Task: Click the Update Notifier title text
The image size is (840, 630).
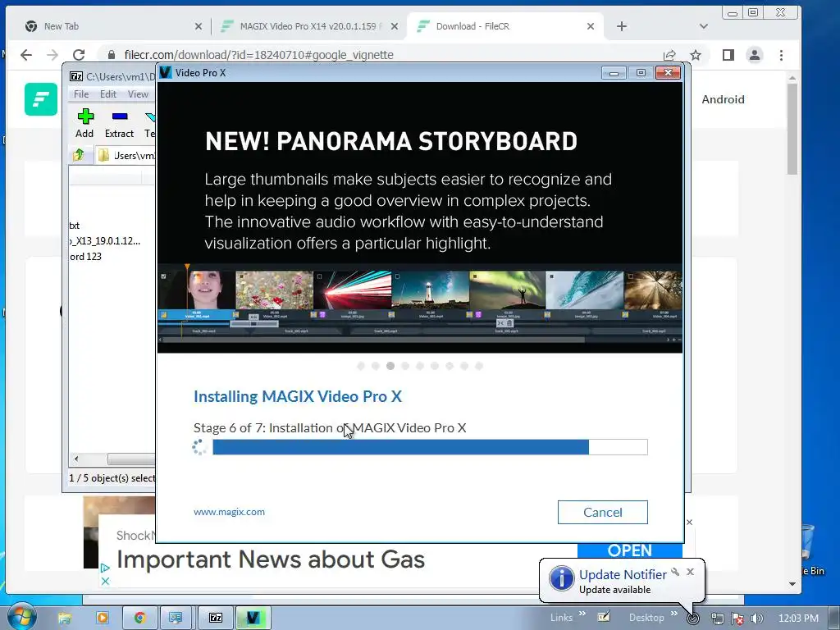Action: [623, 574]
